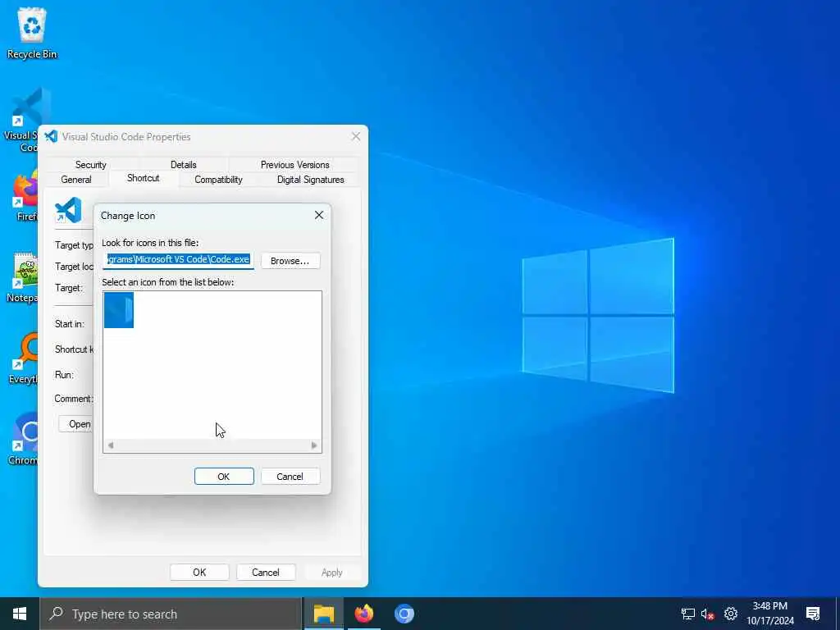Click VS Code logo in Properties title bar
Screen dimensions: 840x630
coord(52,137)
